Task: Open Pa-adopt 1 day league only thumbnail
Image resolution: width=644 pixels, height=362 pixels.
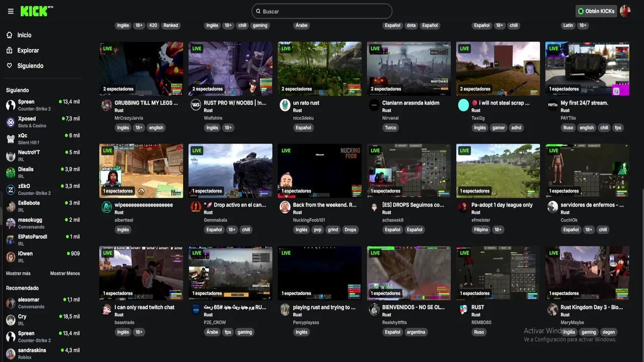Action: coord(498,171)
